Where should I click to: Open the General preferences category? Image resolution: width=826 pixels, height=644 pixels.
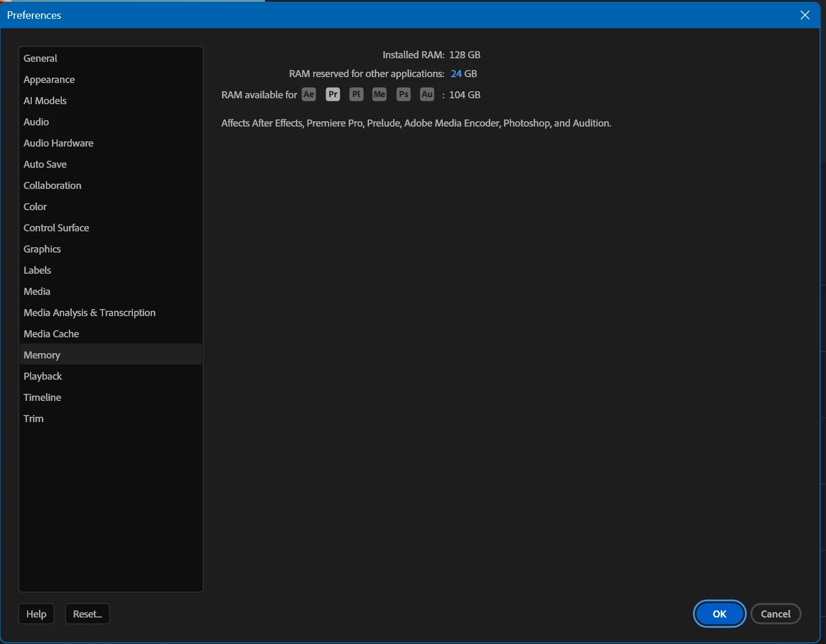pyautogui.click(x=111, y=58)
